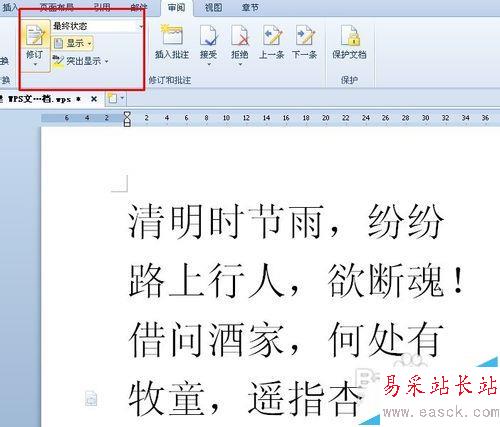Switch to the 页面布局 page layout tab
Screen dimensions: 500x427
click(x=57, y=7)
